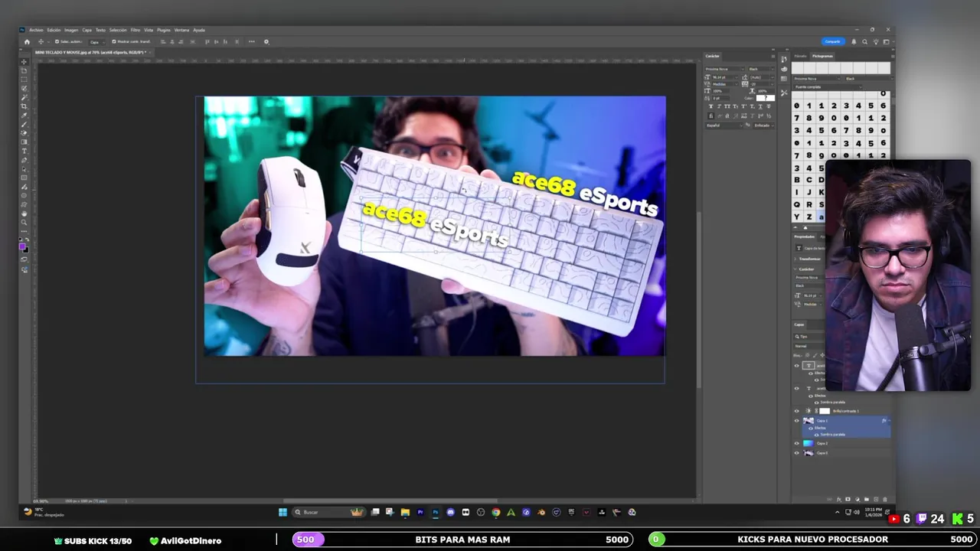Add a layer mask from Layers panel

click(x=848, y=499)
